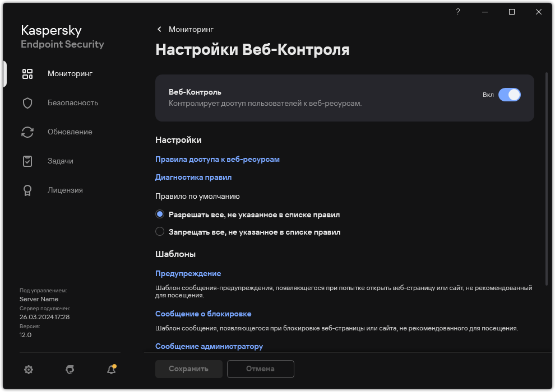This screenshot has width=555, height=392.
Task: Open the Задачи section via tasks icon
Action: tap(27, 161)
